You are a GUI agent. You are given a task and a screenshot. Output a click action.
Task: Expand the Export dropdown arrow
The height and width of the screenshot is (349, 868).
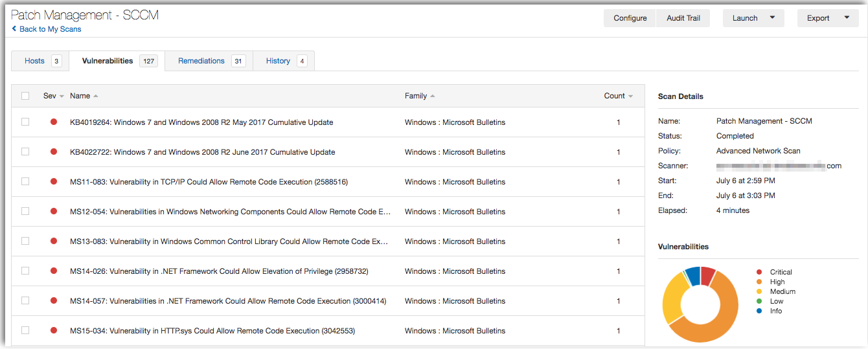[x=847, y=18]
